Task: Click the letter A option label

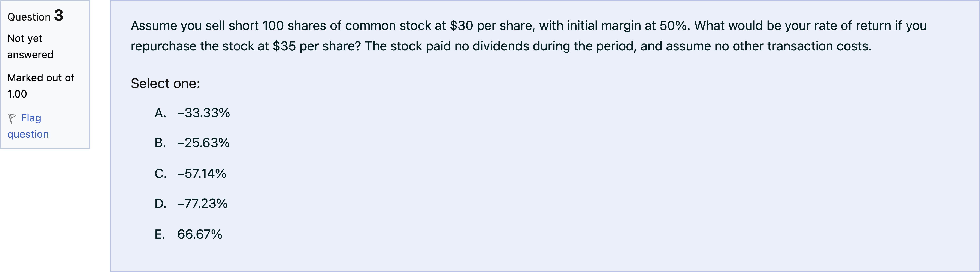Action: [160, 113]
